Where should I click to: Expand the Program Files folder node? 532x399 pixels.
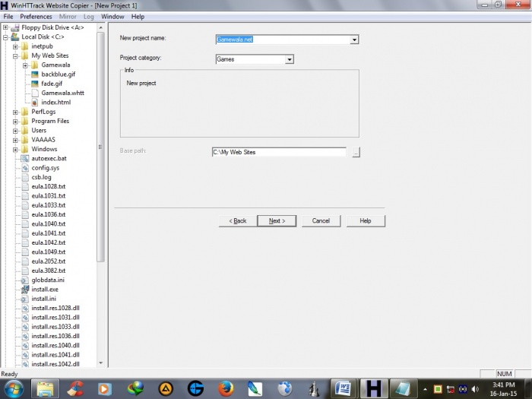[x=15, y=122]
